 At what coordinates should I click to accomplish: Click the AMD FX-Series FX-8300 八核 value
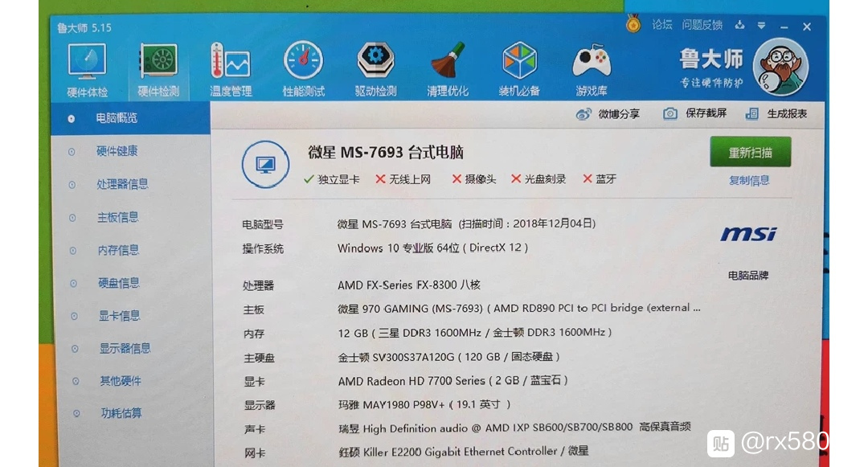(x=409, y=285)
